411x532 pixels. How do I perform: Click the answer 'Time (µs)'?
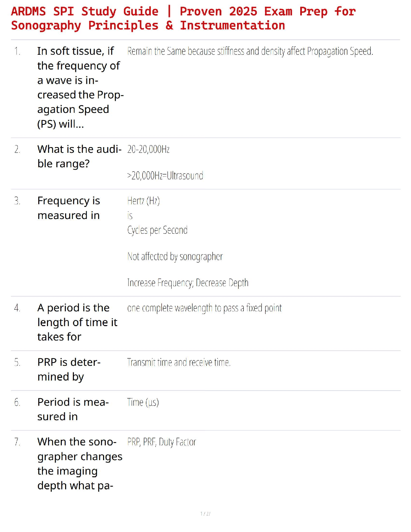click(143, 402)
